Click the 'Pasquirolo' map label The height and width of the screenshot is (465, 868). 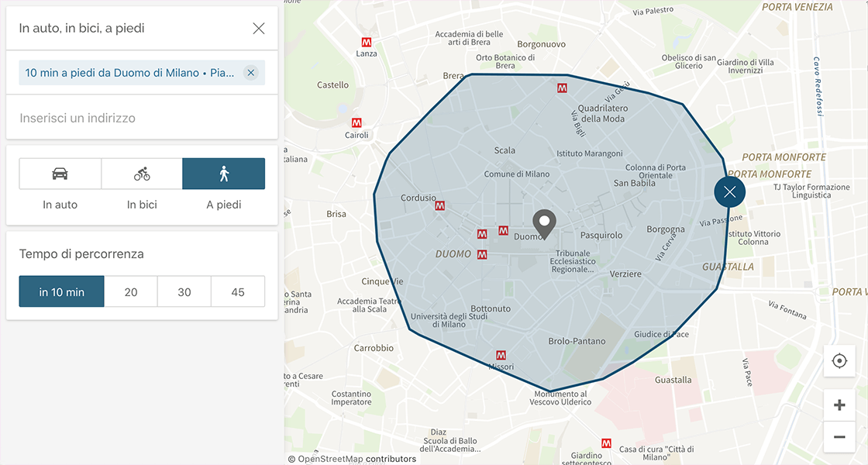pyautogui.click(x=601, y=236)
